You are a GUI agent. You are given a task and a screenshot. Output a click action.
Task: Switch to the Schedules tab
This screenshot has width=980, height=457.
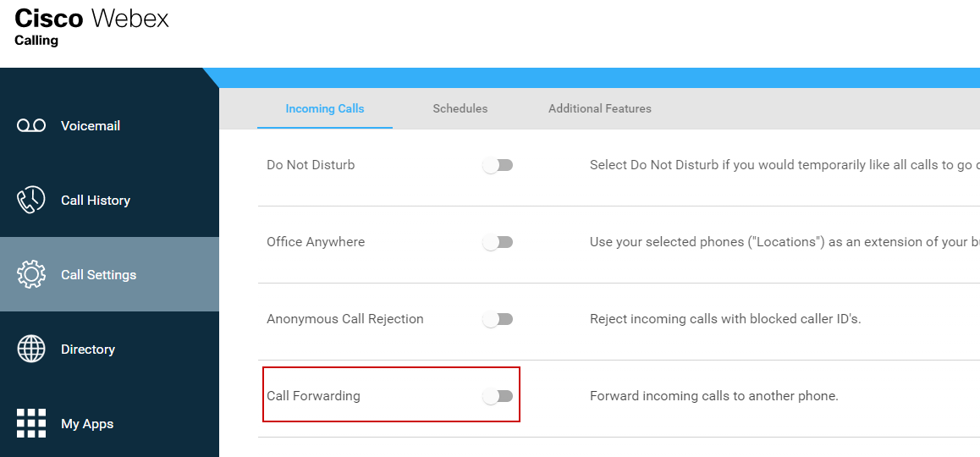(x=460, y=108)
